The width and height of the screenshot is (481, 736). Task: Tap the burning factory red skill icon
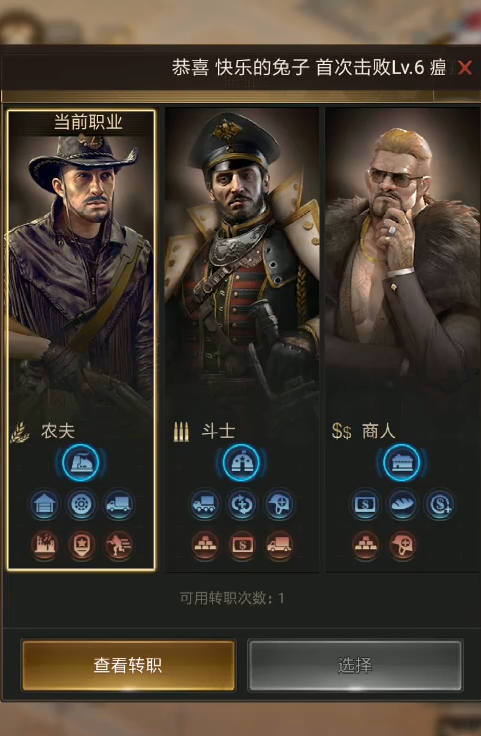point(44,545)
